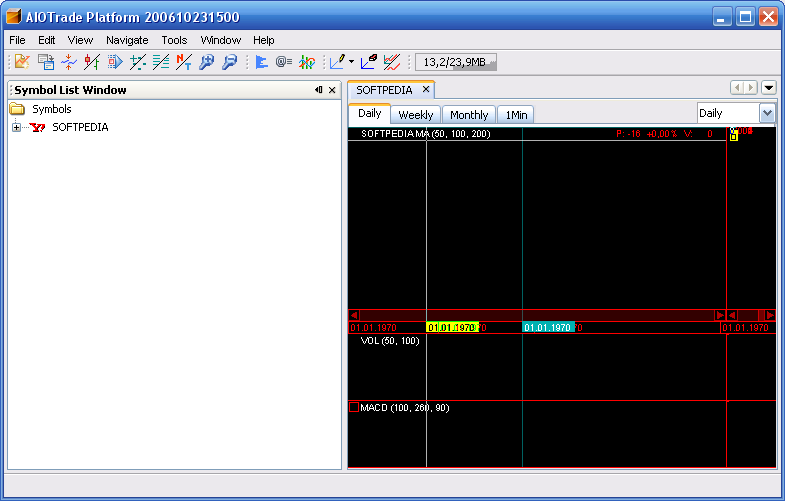Click the blue play-arrow toolbar icon
Viewport: 785px width, 501px height.
click(x=115, y=62)
